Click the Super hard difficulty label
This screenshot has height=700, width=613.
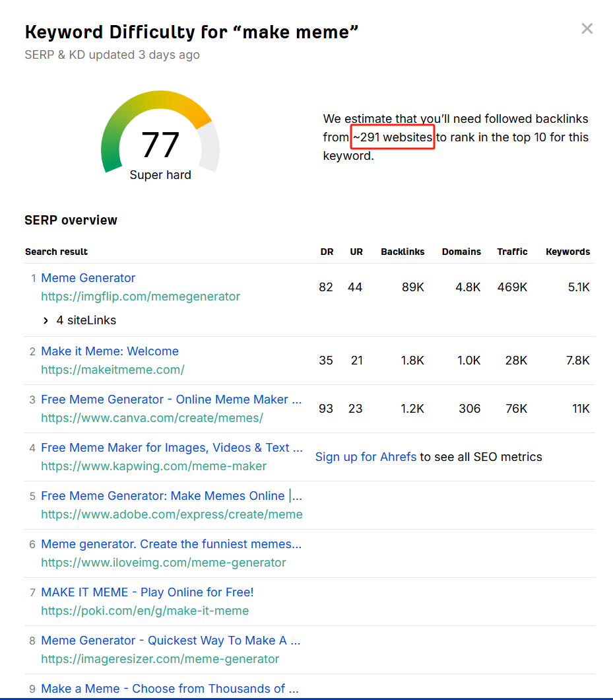(x=160, y=175)
